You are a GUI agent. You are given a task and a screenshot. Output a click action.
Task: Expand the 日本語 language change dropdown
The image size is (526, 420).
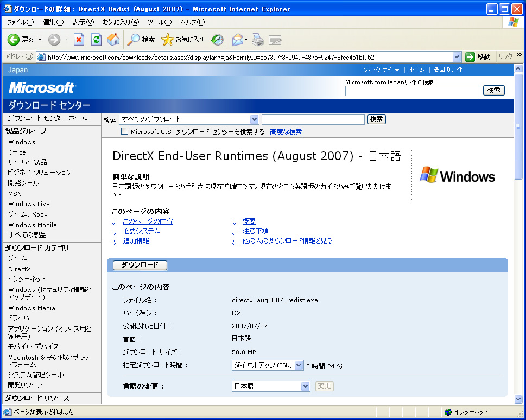[x=305, y=386]
